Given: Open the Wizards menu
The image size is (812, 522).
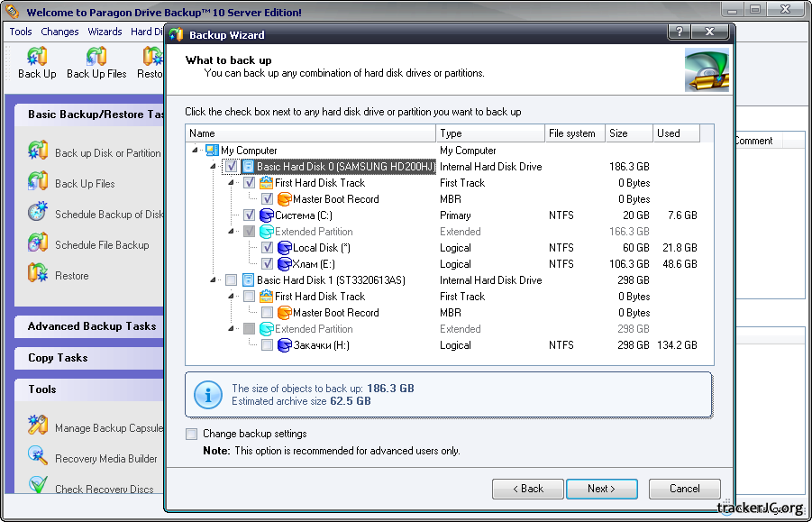Looking at the screenshot, I should [x=105, y=32].
